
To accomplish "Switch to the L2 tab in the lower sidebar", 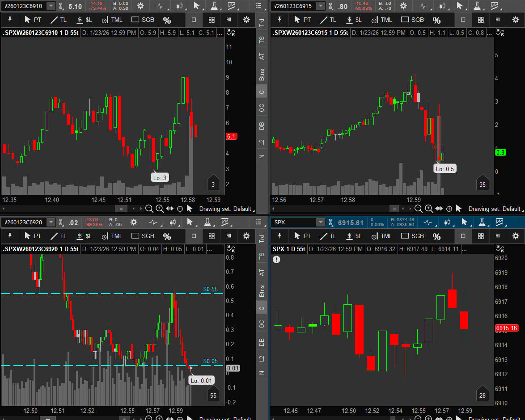I will click(262, 359).
